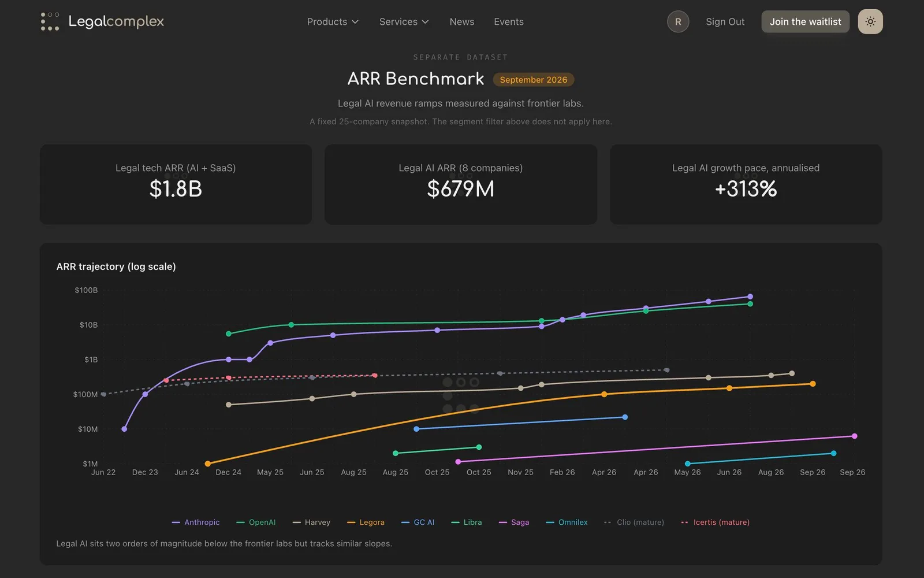Expand the Products dropdown chevron
Viewport: 924px width, 578px height.
click(355, 22)
